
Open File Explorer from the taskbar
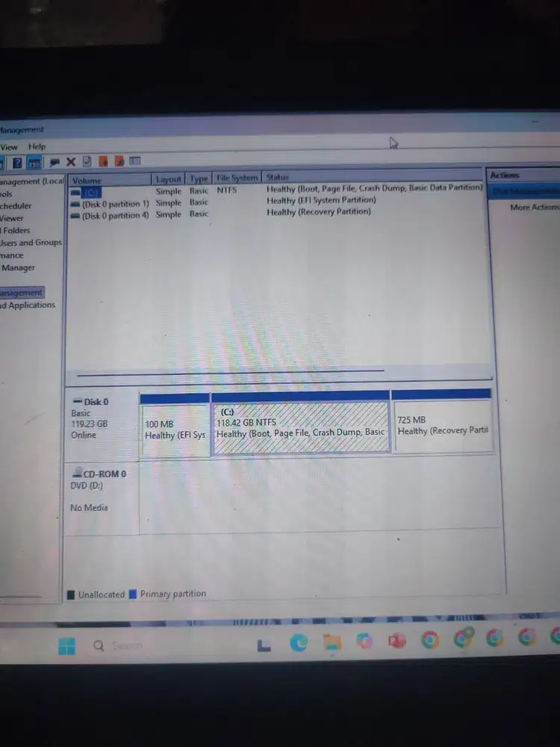pyautogui.click(x=332, y=642)
